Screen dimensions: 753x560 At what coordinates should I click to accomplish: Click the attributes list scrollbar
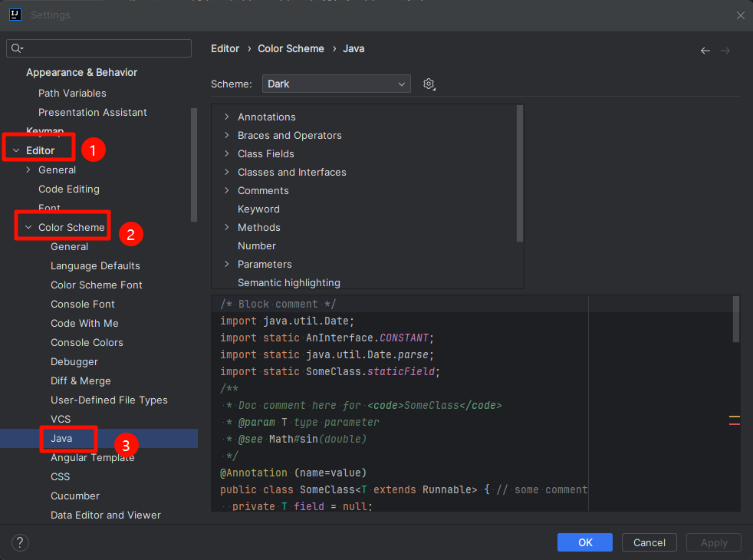[520, 173]
